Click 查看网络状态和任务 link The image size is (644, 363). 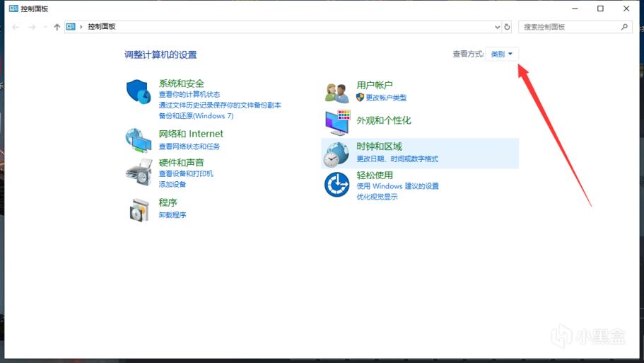coord(189,146)
